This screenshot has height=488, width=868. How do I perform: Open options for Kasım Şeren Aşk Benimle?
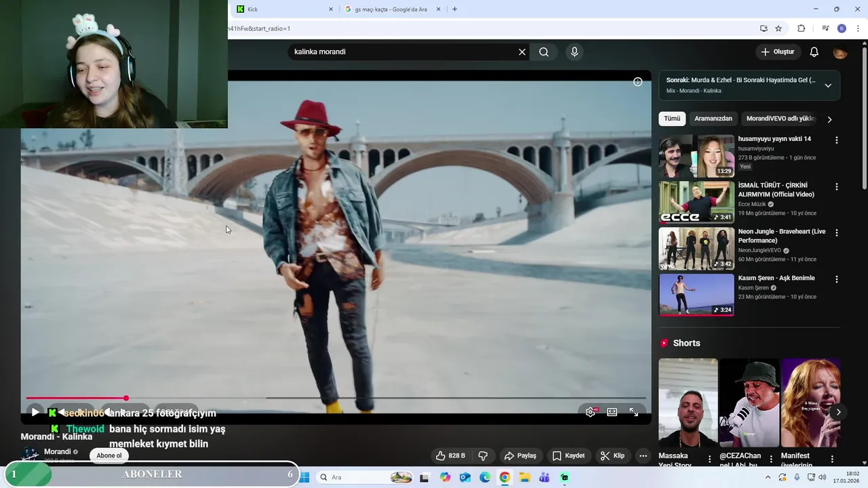[836, 279]
